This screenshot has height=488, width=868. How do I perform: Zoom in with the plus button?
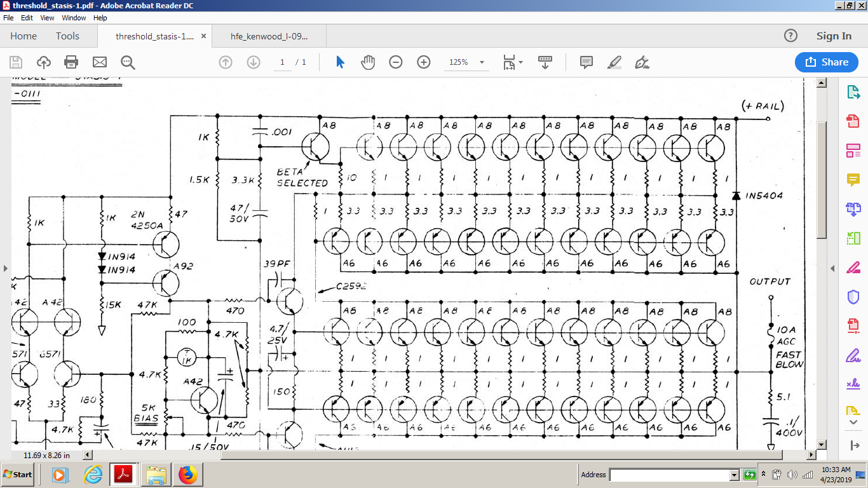click(424, 62)
